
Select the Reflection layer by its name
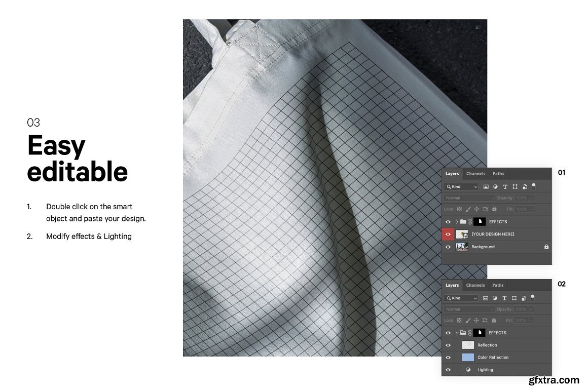[487, 345]
